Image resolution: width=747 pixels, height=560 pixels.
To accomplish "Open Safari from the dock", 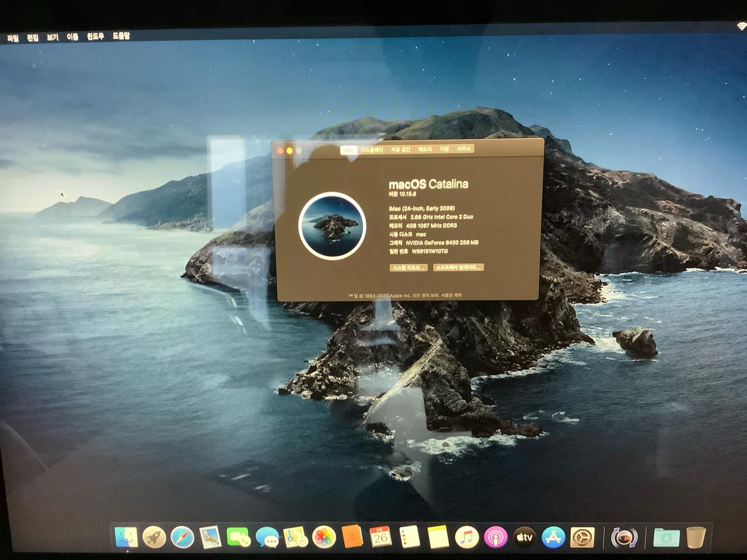I will coord(182,537).
